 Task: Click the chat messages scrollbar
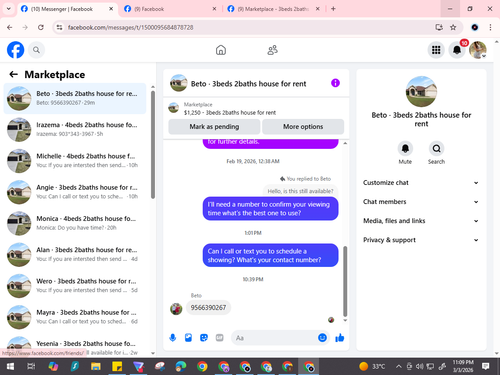345,281
